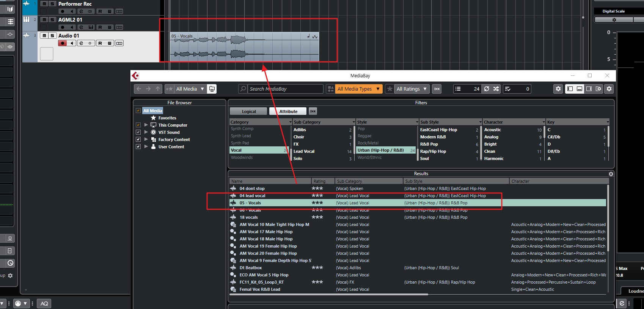
Task: Go forward in MediaBay browser
Action: (148, 89)
